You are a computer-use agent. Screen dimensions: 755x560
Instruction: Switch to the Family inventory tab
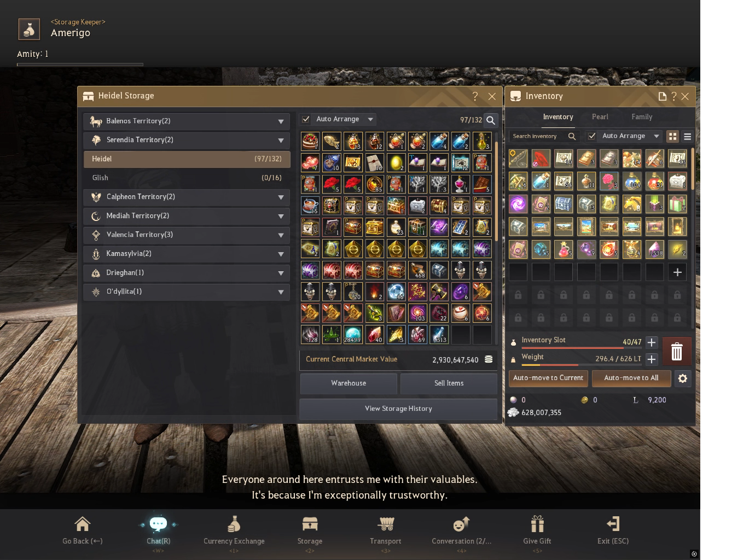click(642, 117)
